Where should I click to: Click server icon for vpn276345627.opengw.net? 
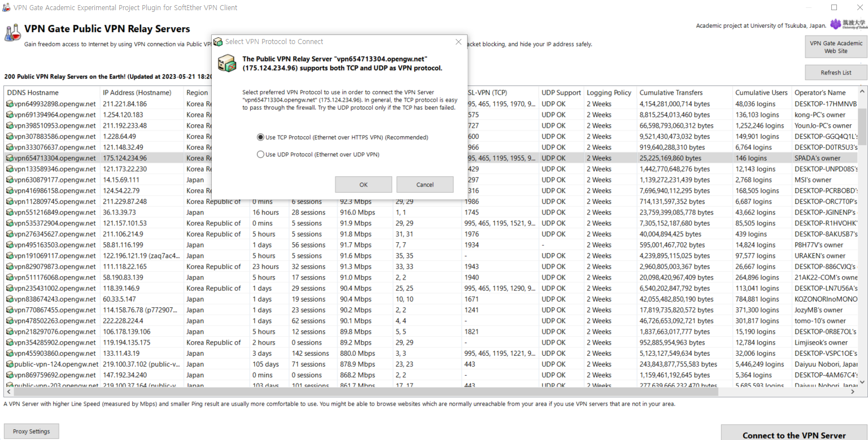[10, 234]
